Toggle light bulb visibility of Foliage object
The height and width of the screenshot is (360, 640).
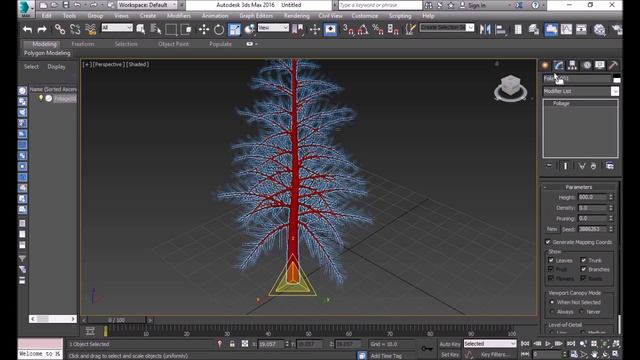[x=41, y=98]
